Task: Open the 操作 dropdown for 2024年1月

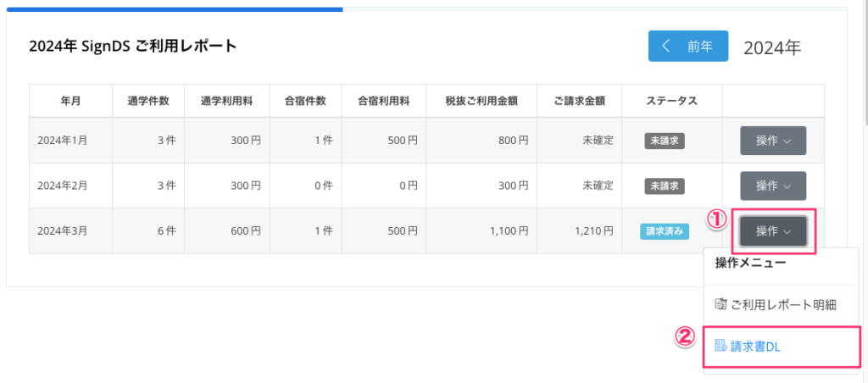Action: pos(772,141)
